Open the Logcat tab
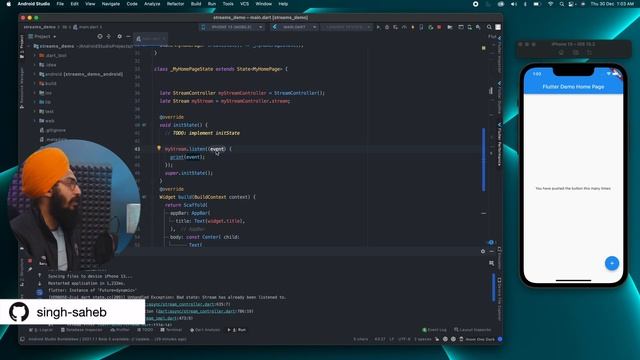This screenshot has width=640, height=360. point(41,330)
